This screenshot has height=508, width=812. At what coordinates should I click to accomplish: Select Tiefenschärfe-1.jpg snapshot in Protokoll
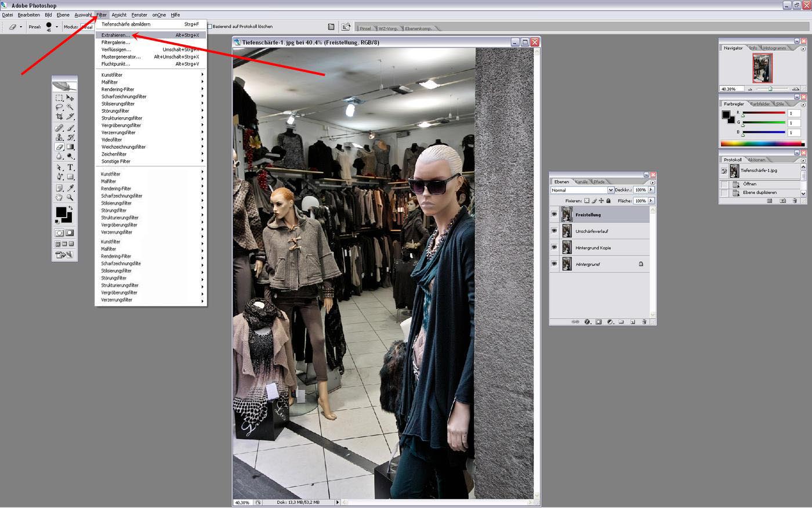pos(760,171)
